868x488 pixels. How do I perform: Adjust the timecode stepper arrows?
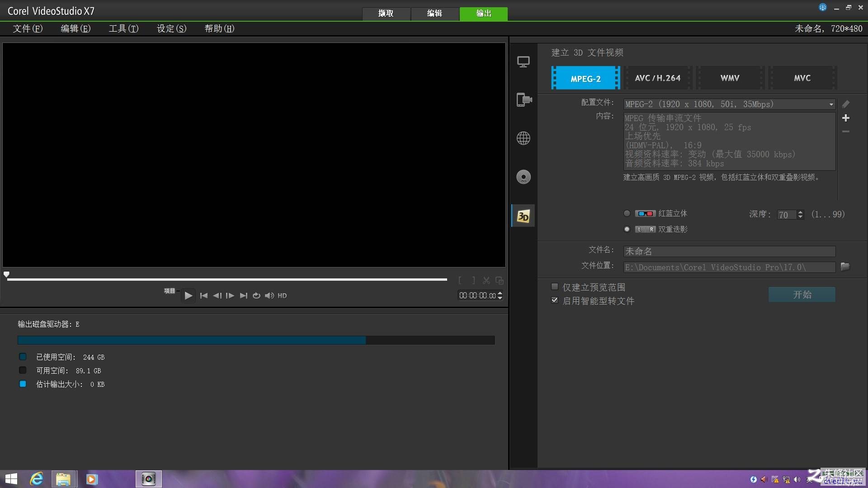[x=500, y=296]
